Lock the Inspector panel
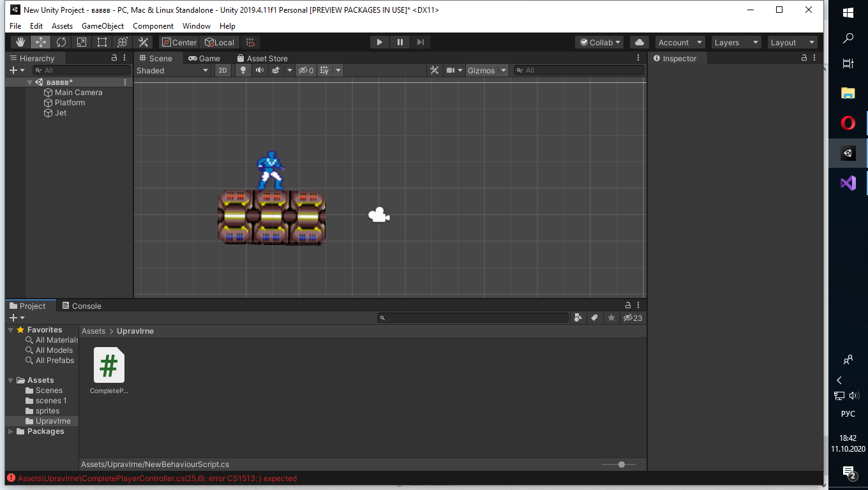The width and height of the screenshot is (868, 490). [804, 57]
